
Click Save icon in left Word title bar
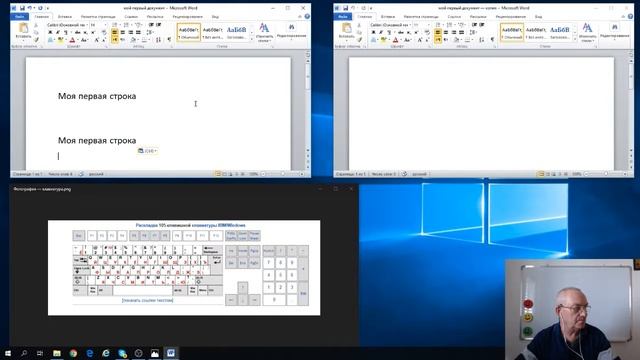click(22, 8)
